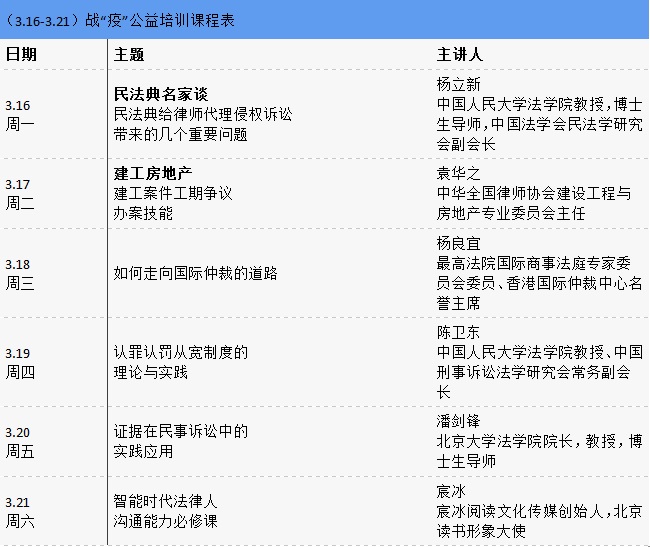The height and width of the screenshot is (547, 650).
Task: Click the speaker name 宸冰
Action: coord(451,491)
